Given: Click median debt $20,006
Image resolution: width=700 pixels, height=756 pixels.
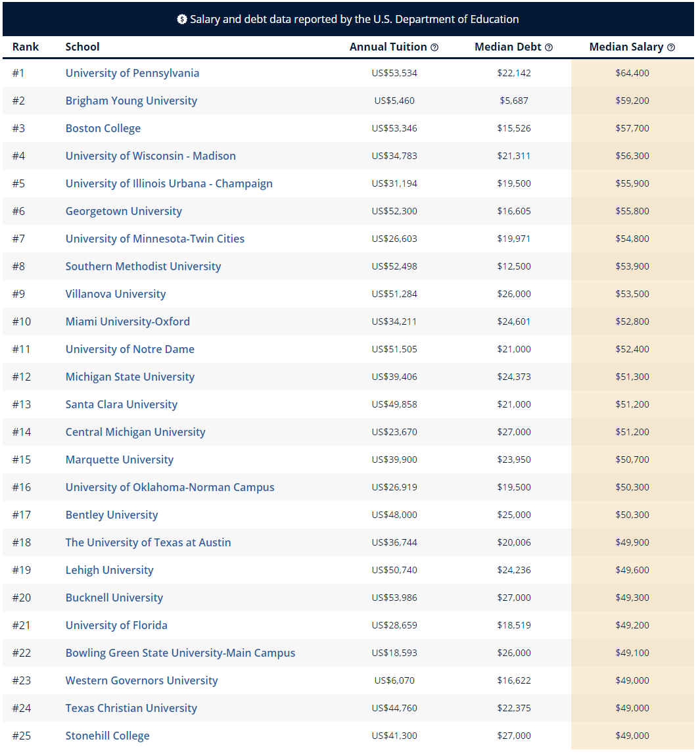Looking at the screenshot, I should (x=514, y=542).
